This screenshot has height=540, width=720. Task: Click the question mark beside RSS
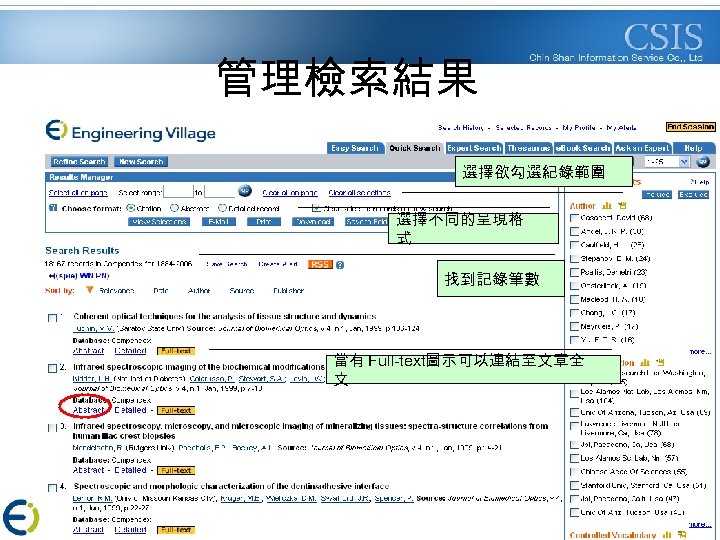coord(340,265)
